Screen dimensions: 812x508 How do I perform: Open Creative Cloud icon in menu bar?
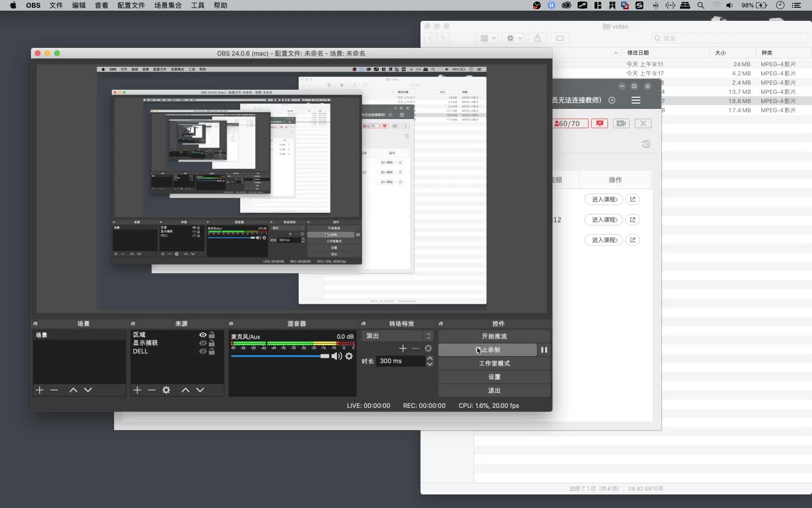[566, 5]
